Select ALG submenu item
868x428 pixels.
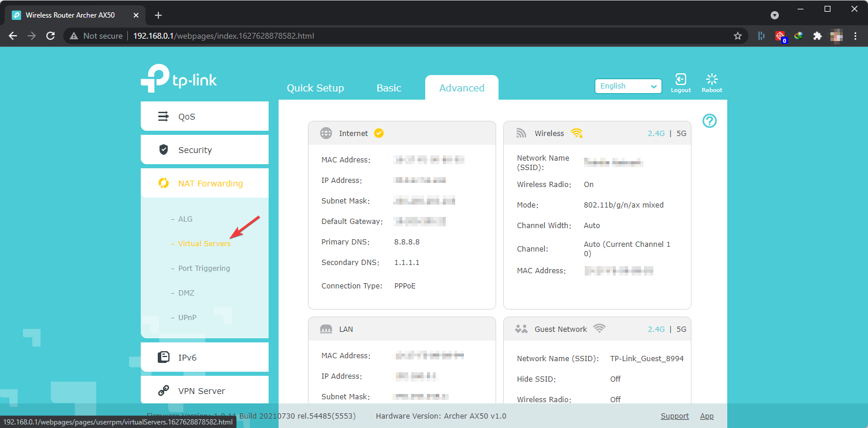tap(185, 219)
